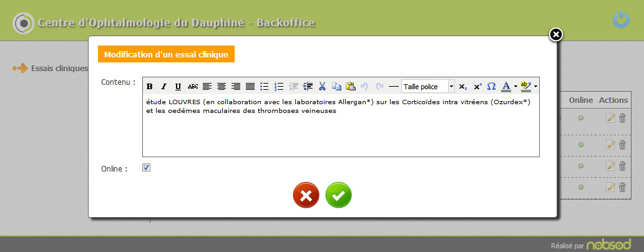Insert a bulleted list
This screenshot has height=252, width=644.
[x=265, y=87]
